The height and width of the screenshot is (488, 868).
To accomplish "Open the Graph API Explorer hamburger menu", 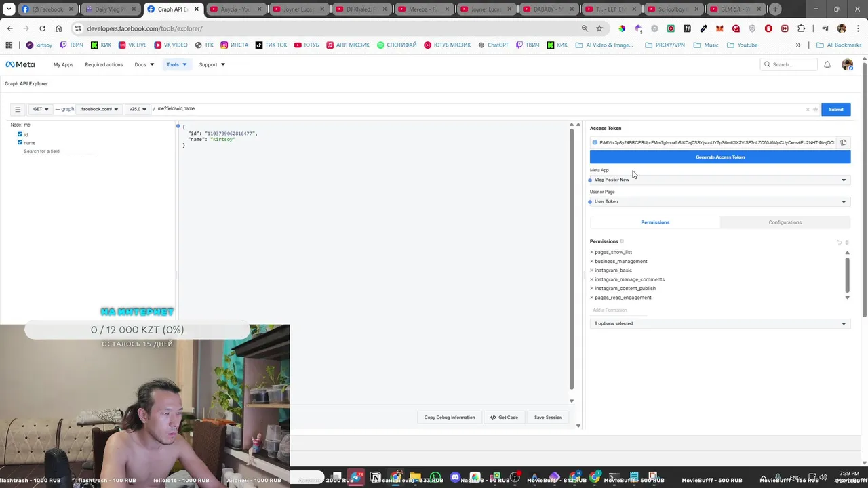I will click(18, 109).
